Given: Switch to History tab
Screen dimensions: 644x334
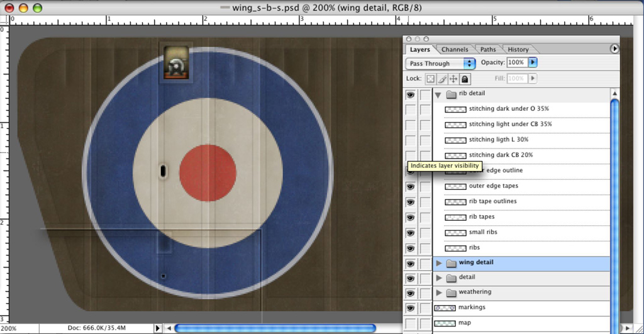Looking at the screenshot, I should [518, 49].
